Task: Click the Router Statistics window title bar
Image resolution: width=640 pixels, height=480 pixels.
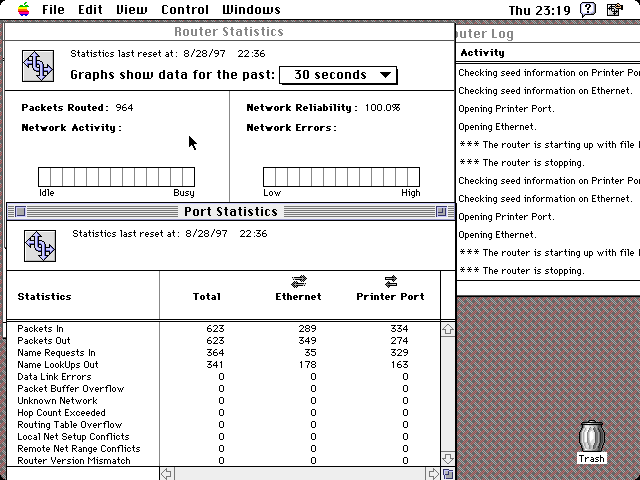Action: 229,32
